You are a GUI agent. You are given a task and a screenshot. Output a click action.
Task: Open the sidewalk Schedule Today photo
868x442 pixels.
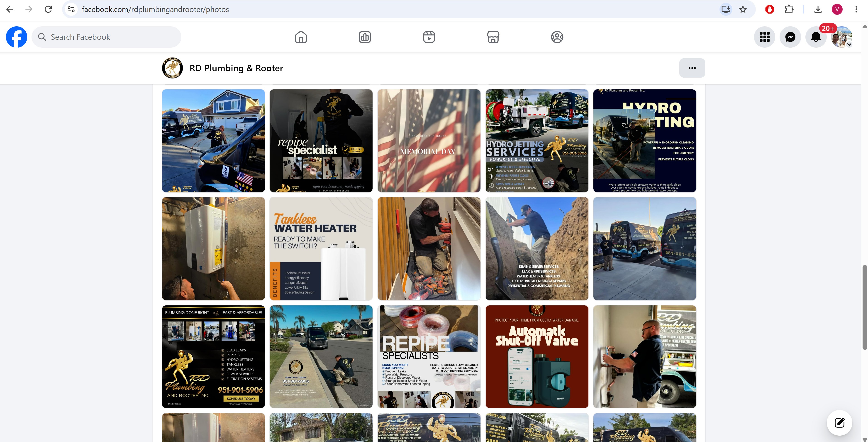[x=321, y=357]
